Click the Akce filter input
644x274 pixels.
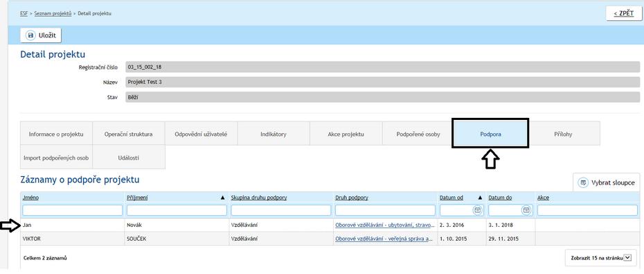pyautogui.click(x=587, y=210)
